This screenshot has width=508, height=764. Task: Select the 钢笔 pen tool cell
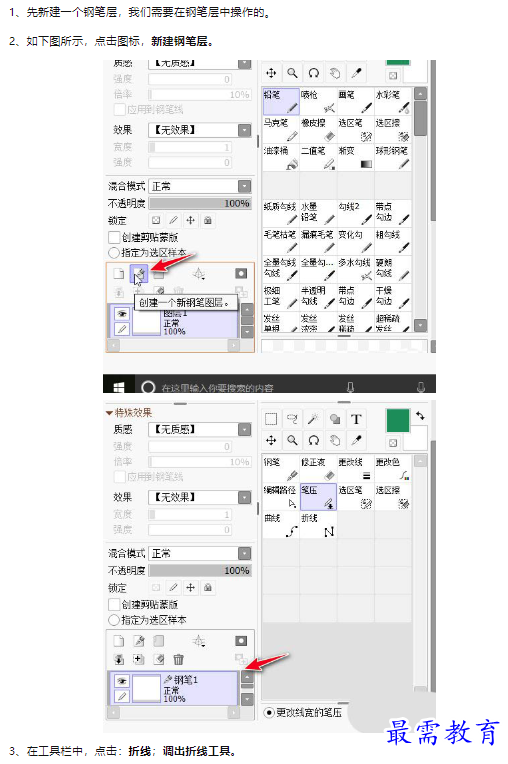point(281,469)
